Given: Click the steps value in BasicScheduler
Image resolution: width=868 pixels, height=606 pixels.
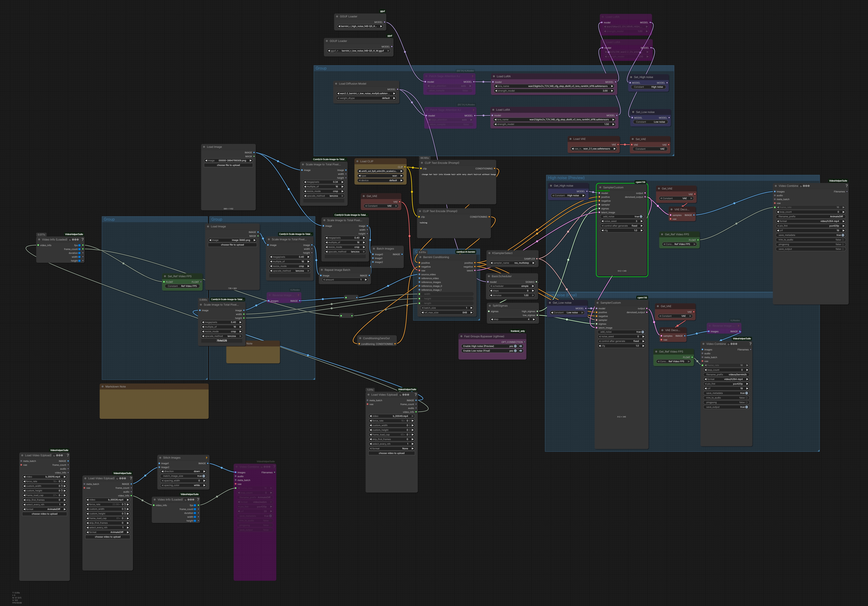Looking at the screenshot, I should (512, 291).
